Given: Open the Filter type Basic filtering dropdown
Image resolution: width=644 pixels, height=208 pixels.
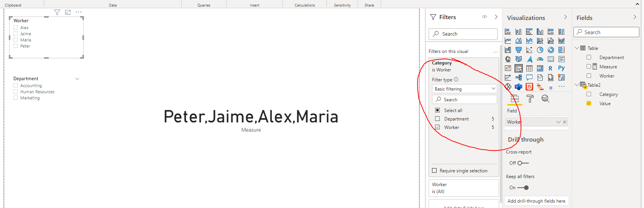Looking at the screenshot, I should click(465, 89).
